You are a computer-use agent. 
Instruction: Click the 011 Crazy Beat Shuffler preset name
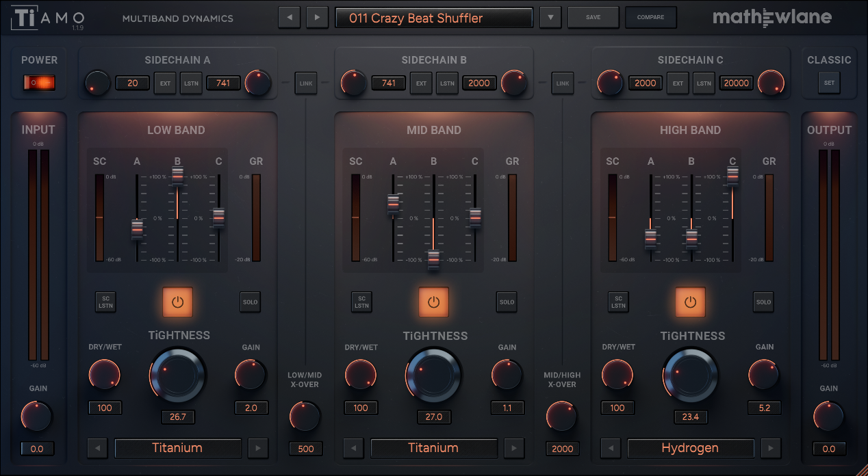(x=433, y=18)
